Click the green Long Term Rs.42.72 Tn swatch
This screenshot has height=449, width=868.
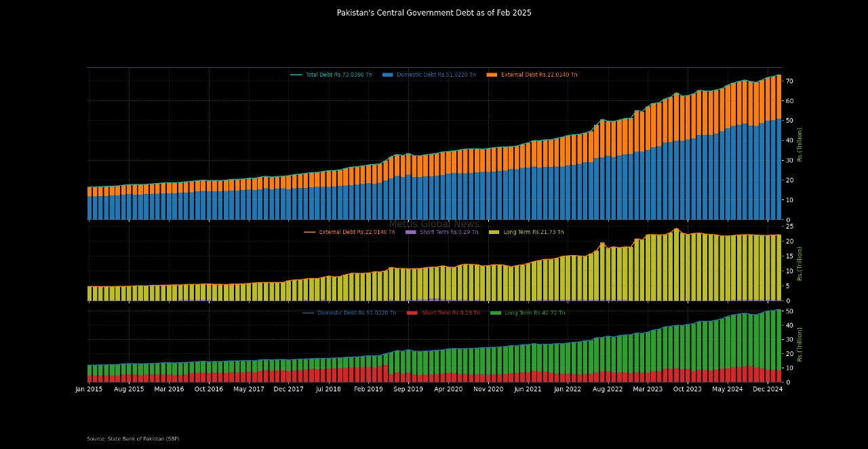pyautogui.click(x=496, y=313)
